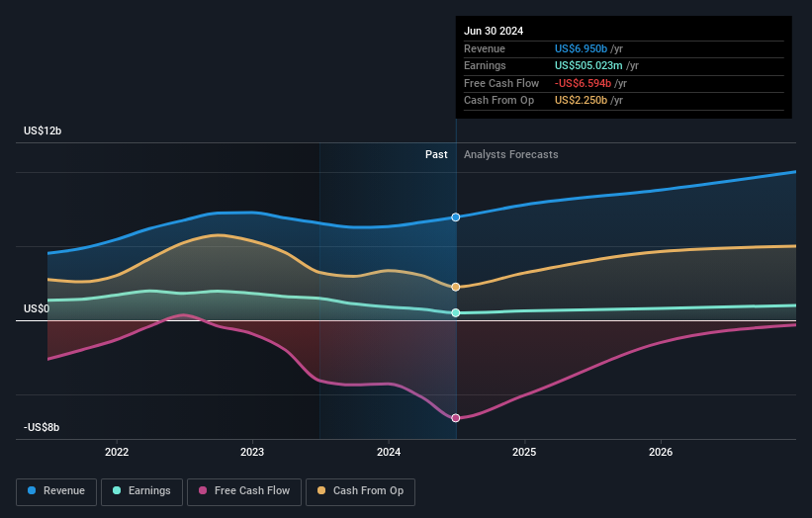Click the 2022 x-axis label
Viewport: 812px width, 518px height.
click(117, 452)
